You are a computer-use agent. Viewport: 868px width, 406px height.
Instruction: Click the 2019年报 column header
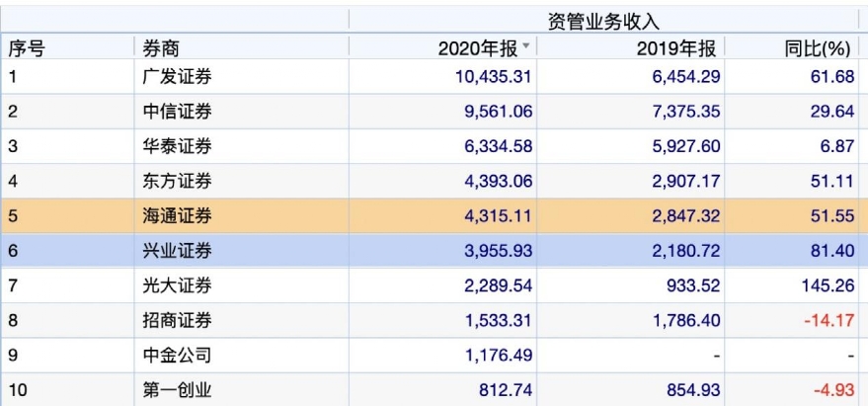coord(676,48)
